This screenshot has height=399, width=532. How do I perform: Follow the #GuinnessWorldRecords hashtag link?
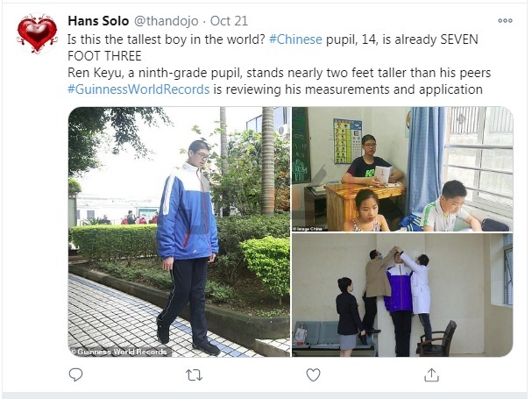138,89
